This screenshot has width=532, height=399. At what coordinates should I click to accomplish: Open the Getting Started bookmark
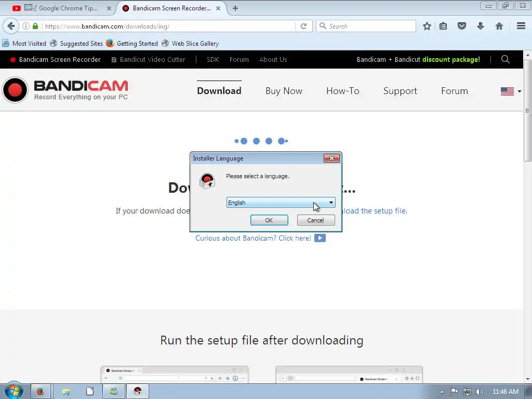(132, 44)
